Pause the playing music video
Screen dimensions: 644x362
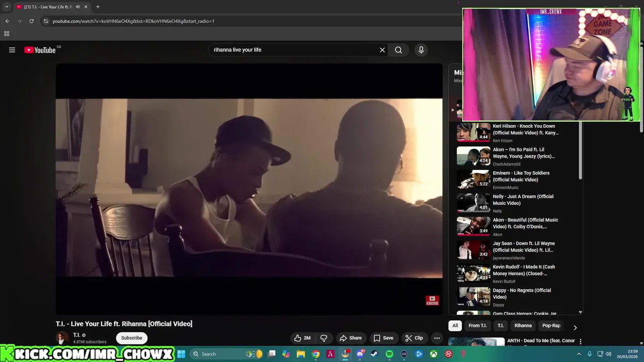pos(249,189)
